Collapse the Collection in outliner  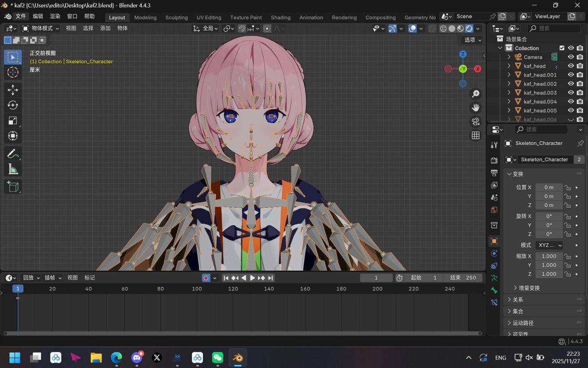pos(500,48)
